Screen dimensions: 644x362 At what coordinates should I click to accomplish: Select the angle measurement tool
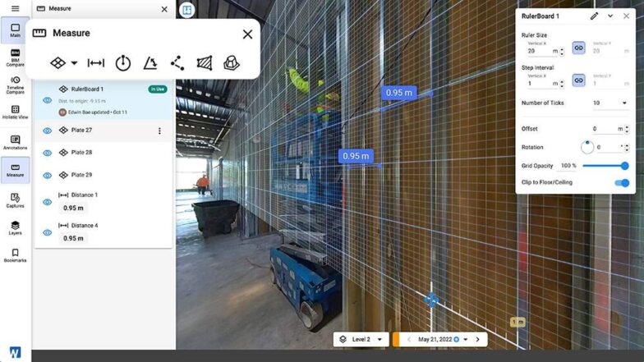point(150,63)
